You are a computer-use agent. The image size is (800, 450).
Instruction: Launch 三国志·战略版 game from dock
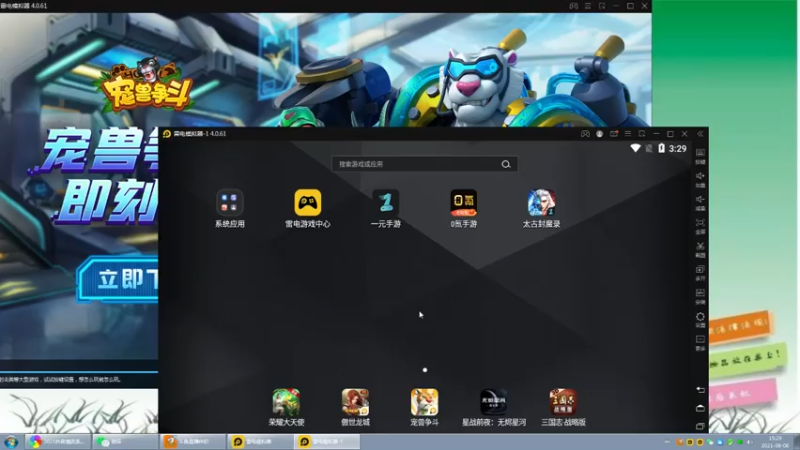tap(563, 402)
